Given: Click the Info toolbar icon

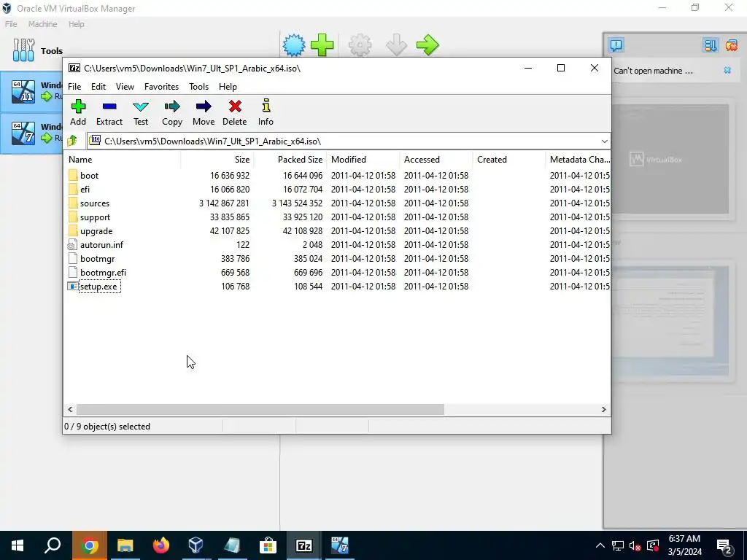Looking at the screenshot, I should coord(266,106).
